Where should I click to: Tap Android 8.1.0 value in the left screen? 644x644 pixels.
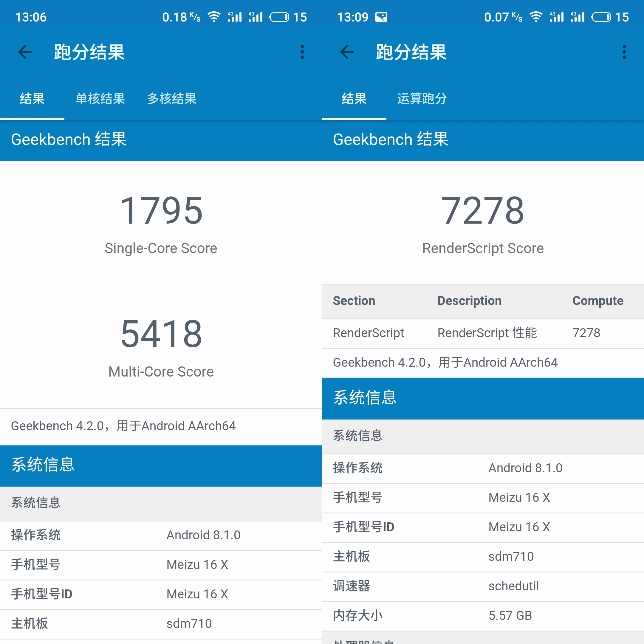[x=203, y=535]
